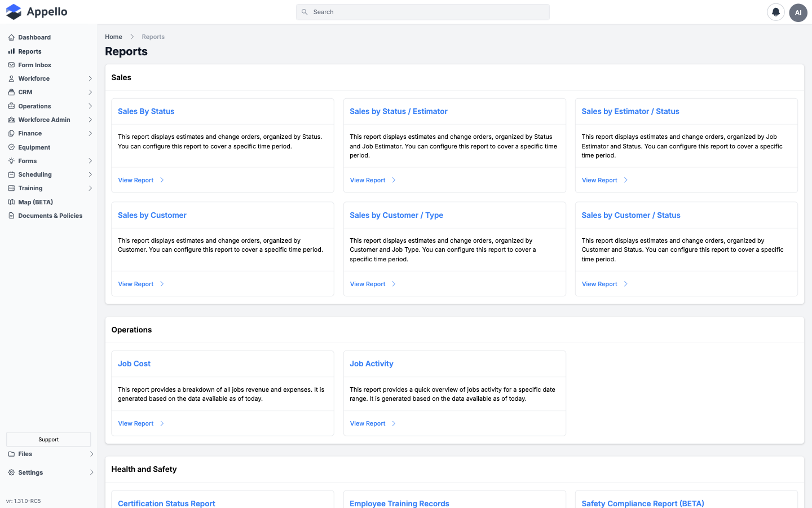812x508 pixels.
Task: Click the Scheduling calendar icon
Action: pos(11,174)
